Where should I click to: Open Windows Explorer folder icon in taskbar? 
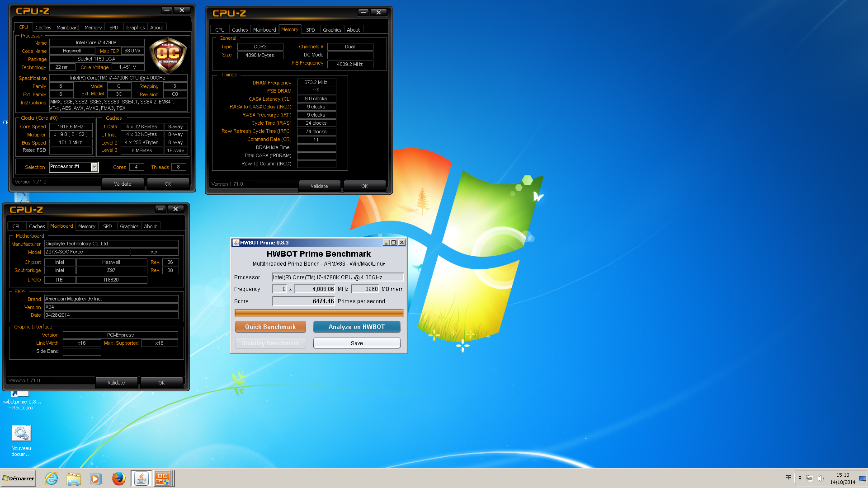pos(73,478)
